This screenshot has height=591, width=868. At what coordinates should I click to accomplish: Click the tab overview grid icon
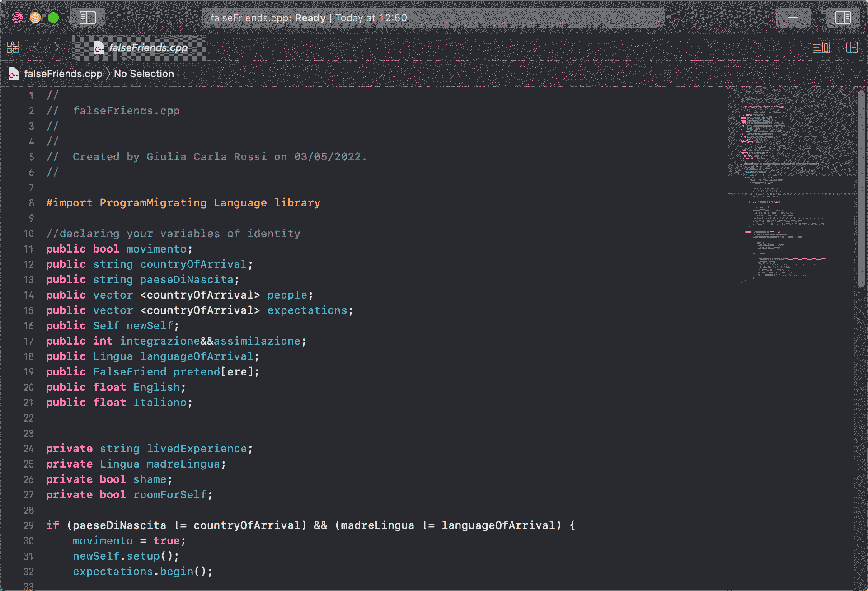(13, 47)
